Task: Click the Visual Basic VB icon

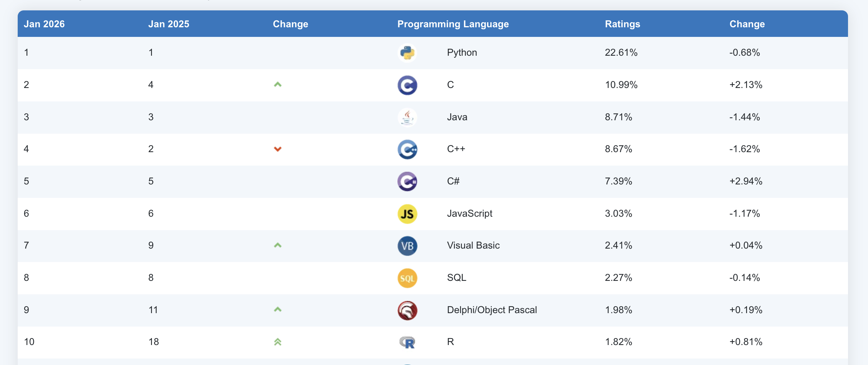Action: (x=407, y=246)
